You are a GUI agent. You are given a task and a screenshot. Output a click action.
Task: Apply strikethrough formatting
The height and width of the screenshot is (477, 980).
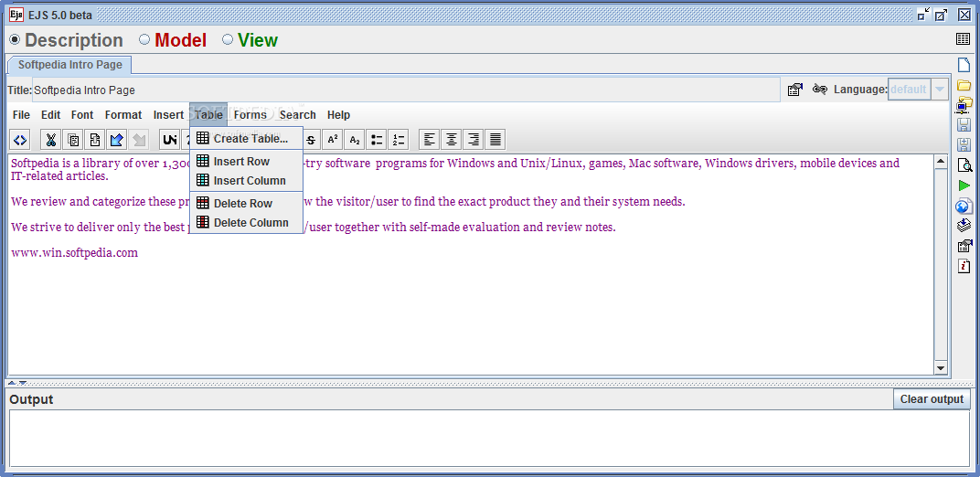pyautogui.click(x=311, y=140)
